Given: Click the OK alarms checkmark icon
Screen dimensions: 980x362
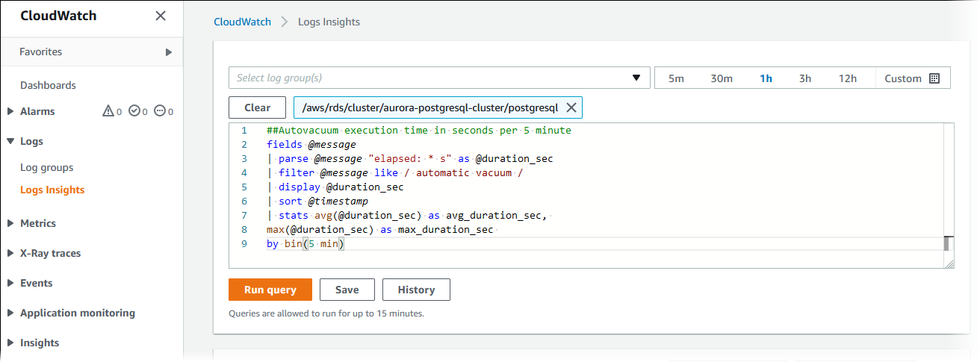Looking at the screenshot, I should [x=134, y=111].
